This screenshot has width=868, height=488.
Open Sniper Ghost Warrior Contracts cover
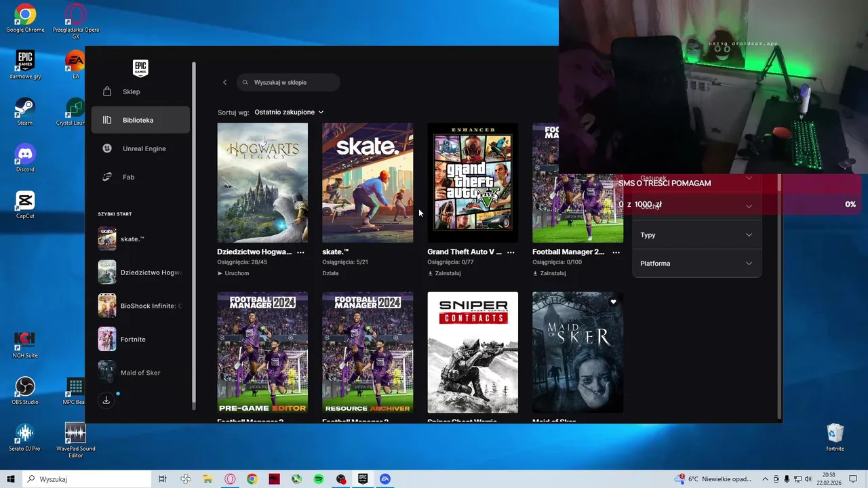click(473, 352)
